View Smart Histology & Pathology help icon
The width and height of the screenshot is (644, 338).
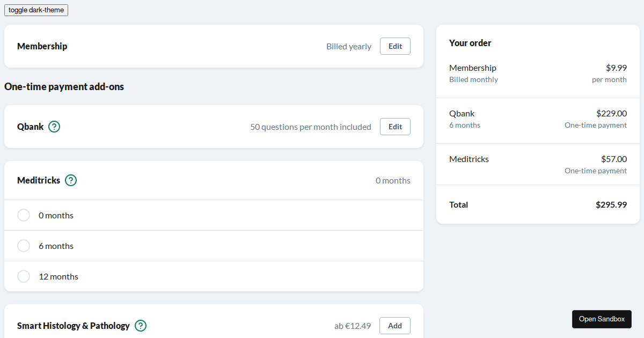point(141,326)
